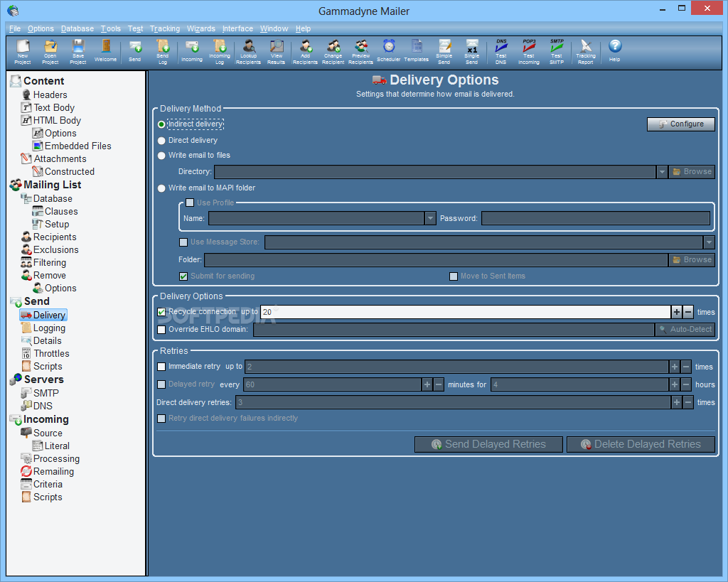Launch Lookup Recipients tool
Screen dimensions: 728x582
[x=248, y=51]
